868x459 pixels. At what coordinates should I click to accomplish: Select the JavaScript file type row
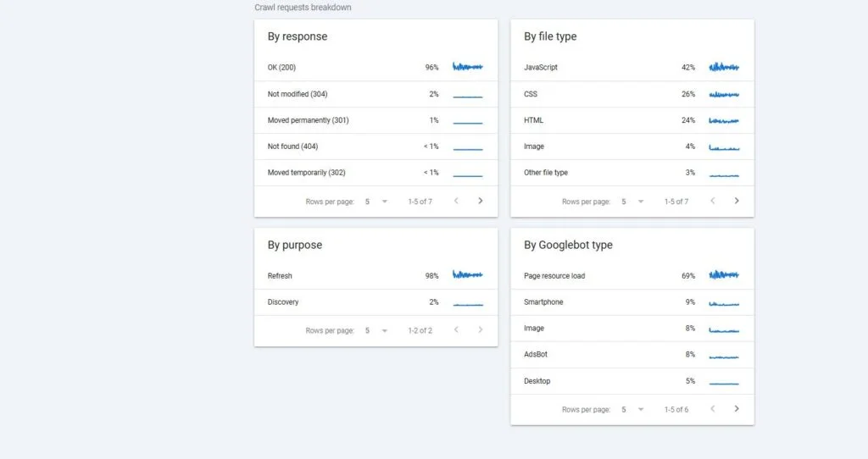pos(632,68)
